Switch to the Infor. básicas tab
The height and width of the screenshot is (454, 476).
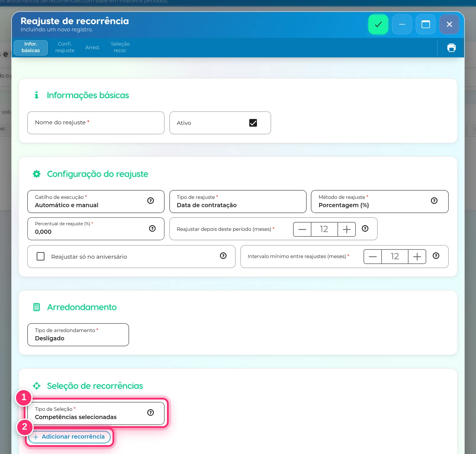30,47
